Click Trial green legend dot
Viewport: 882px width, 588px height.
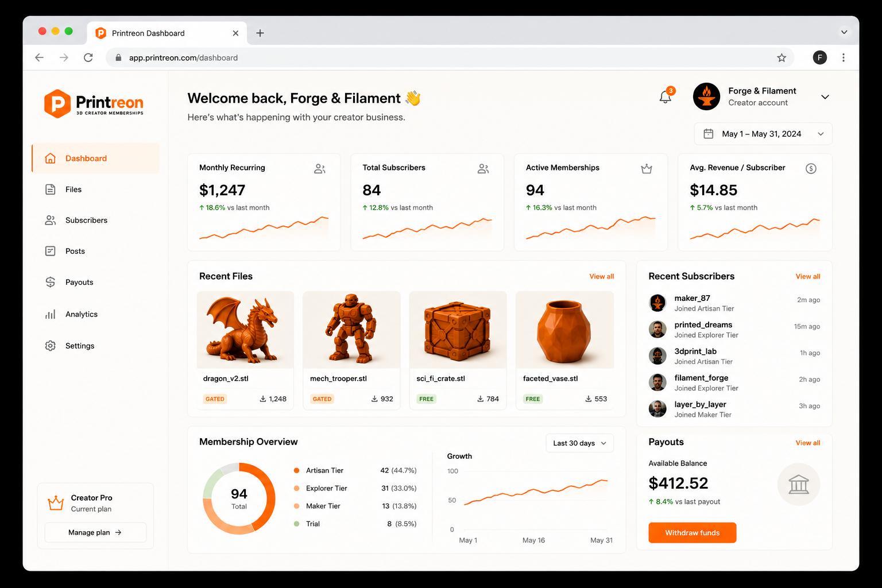coord(296,524)
